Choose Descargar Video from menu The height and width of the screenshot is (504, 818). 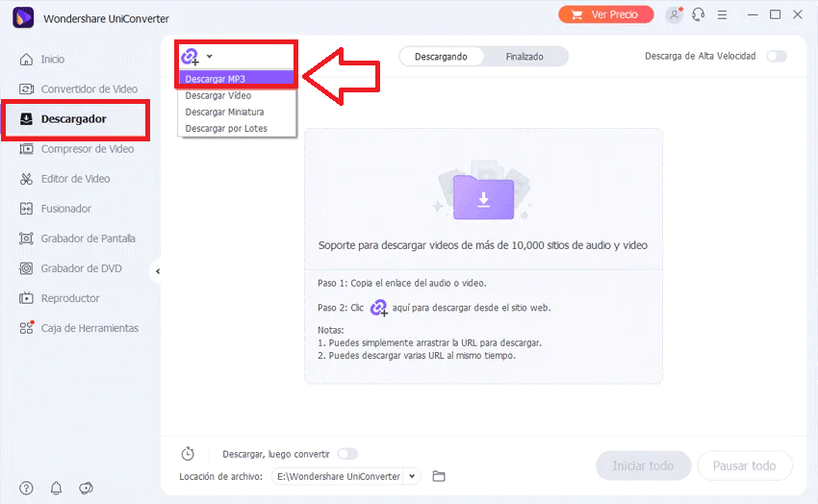click(238, 96)
